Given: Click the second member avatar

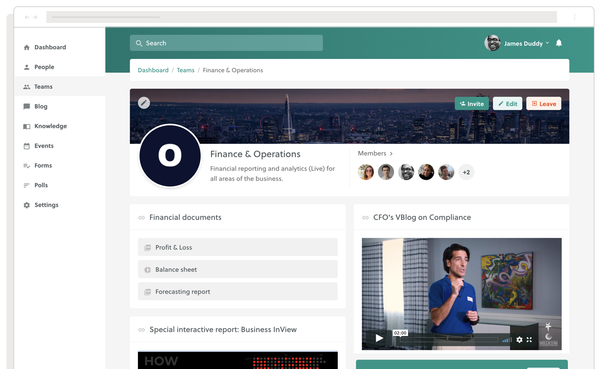Looking at the screenshot, I should 386,172.
